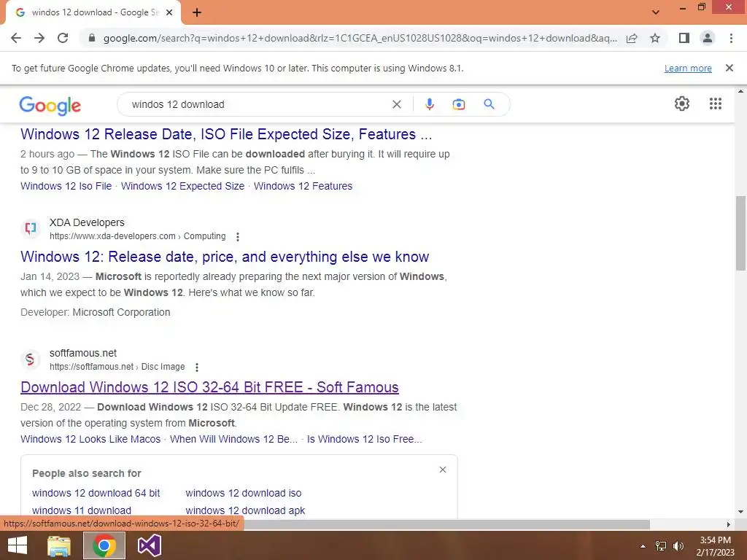The height and width of the screenshot is (560, 747).
Task: Open XDA Developers site favicon
Action: point(31,228)
